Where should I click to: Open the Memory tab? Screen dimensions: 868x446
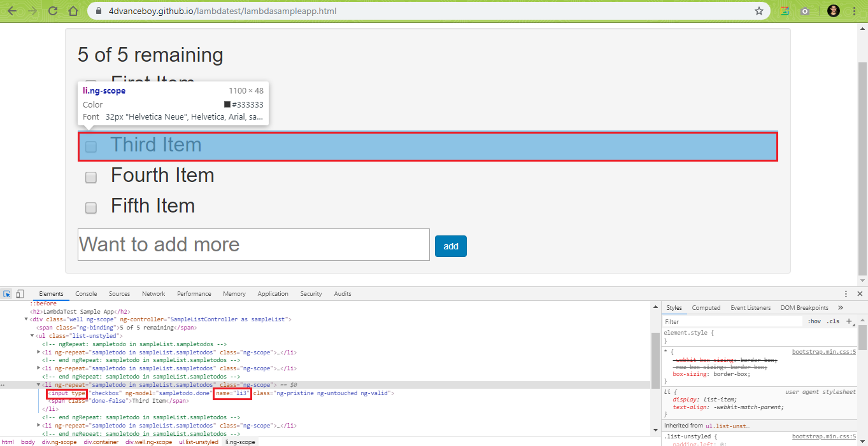point(234,294)
